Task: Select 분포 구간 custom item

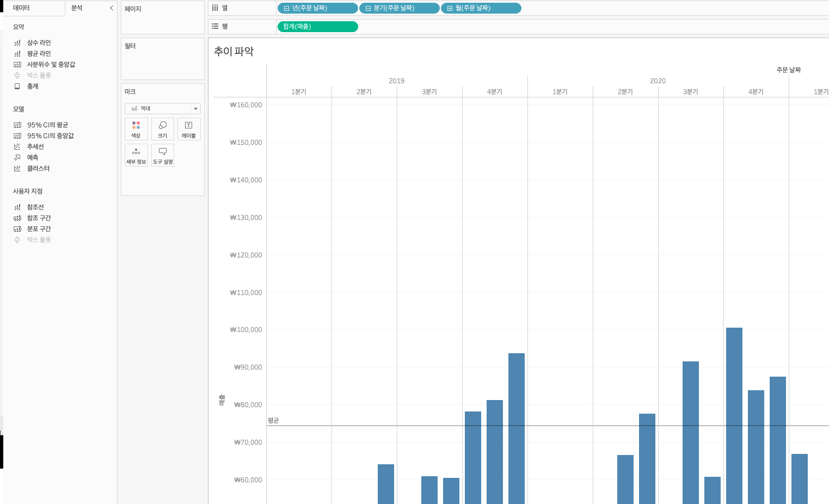Action: (39, 229)
